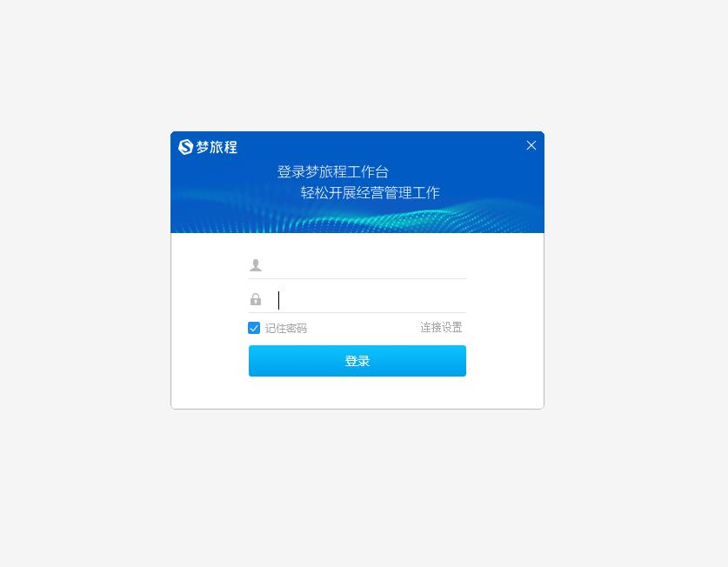Click the underline beneath the password field
This screenshot has height=567, width=728.
(357, 312)
